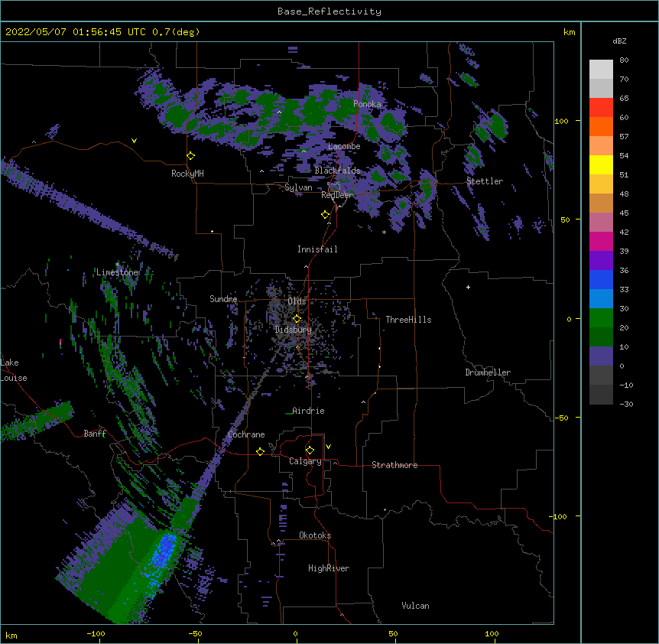Image resolution: width=659 pixels, height=644 pixels.
Task: Select the yellow 54-51 dBZ legend swatch
Action: pyautogui.click(x=601, y=165)
